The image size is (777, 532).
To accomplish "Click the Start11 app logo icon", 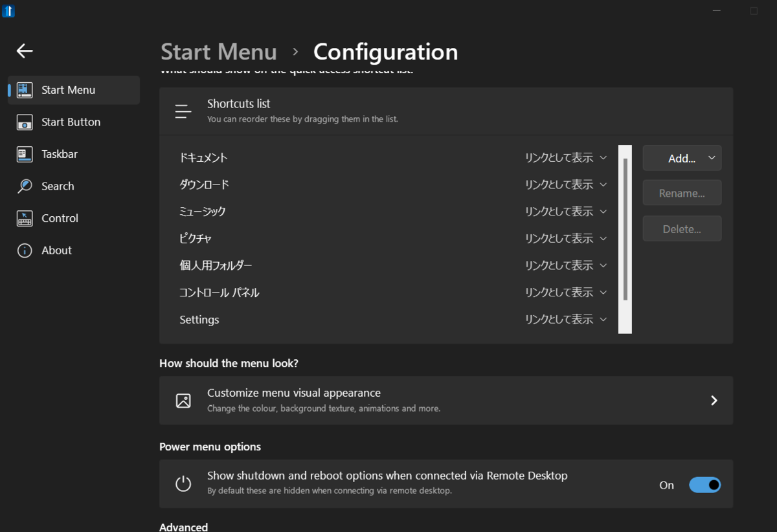I will [8, 11].
